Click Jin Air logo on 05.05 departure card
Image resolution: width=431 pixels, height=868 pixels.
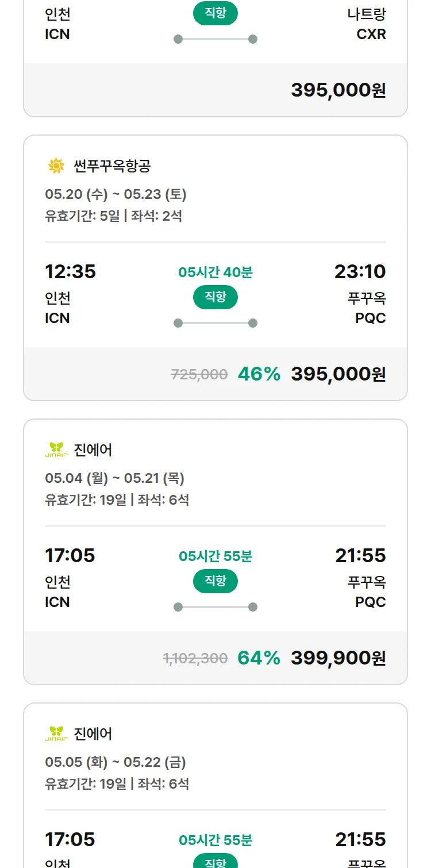click(56, 734)
